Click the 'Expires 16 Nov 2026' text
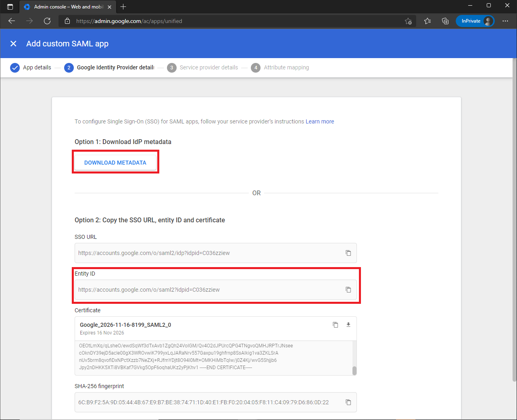Screen dimensions: 517x420 coord(102,333)
